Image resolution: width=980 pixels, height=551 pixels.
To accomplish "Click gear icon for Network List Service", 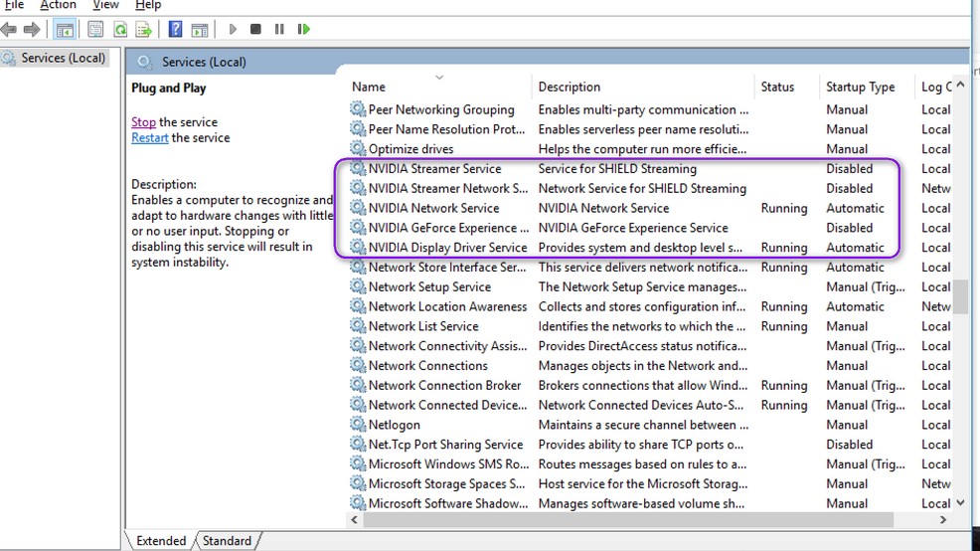I will (358, 326).
